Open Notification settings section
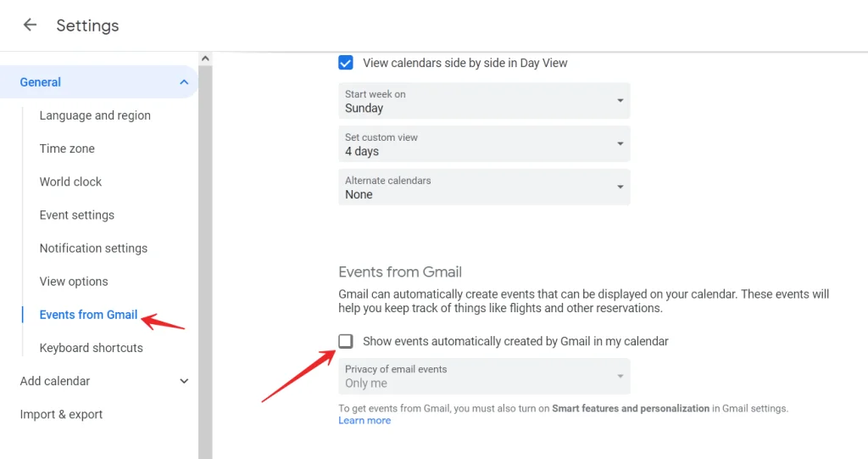 point(93,249)
